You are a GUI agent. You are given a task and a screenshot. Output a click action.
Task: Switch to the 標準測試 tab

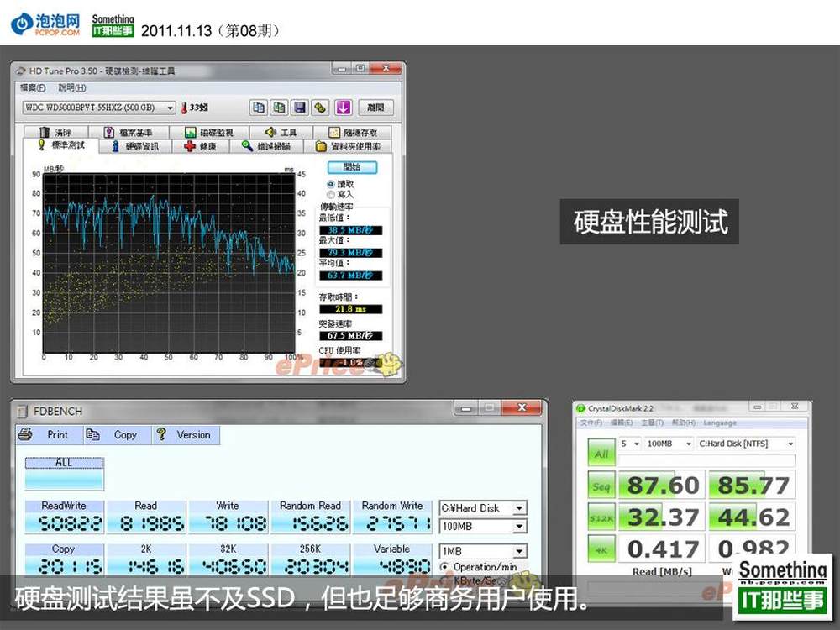[x=61, y=145]
